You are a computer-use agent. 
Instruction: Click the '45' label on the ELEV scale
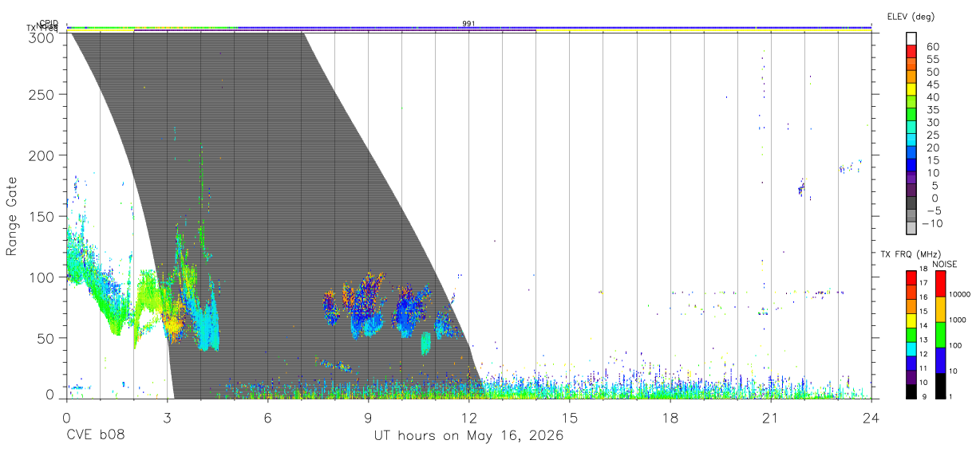pyautogui.click(x=931, y=85)
